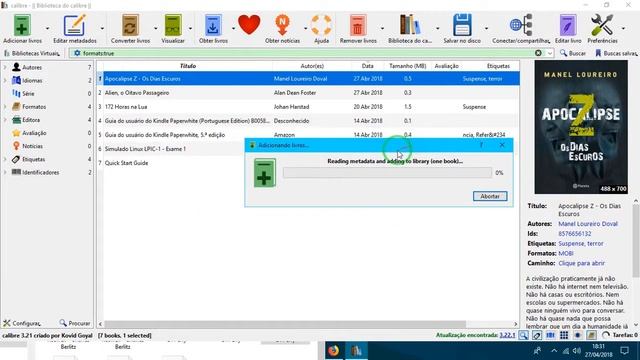Expand the Etiquetas category
640x360 pixels.
(x=5, y=159)
